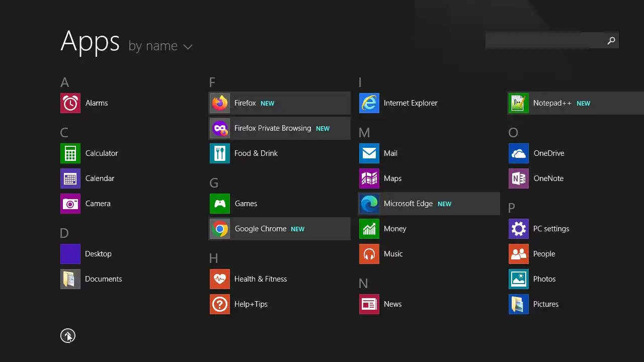
Task: Open the Alarms app icon
Action: tap(70, 103)
